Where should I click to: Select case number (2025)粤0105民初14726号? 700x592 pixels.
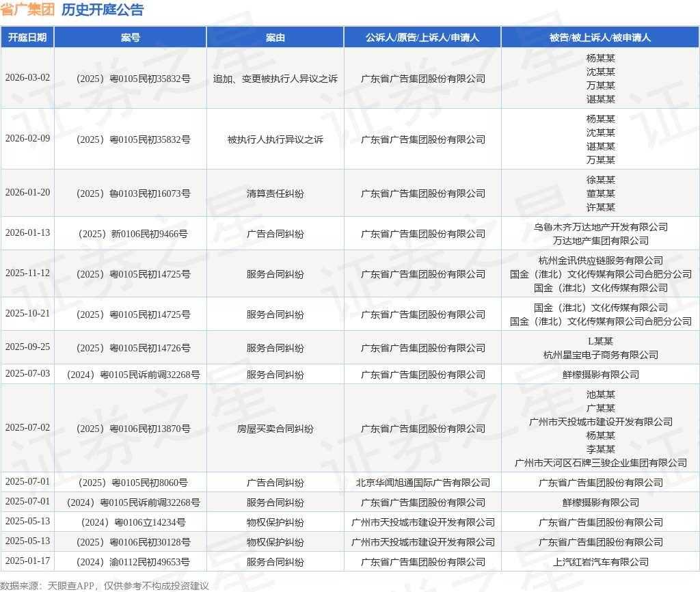(x=133, y=348)
